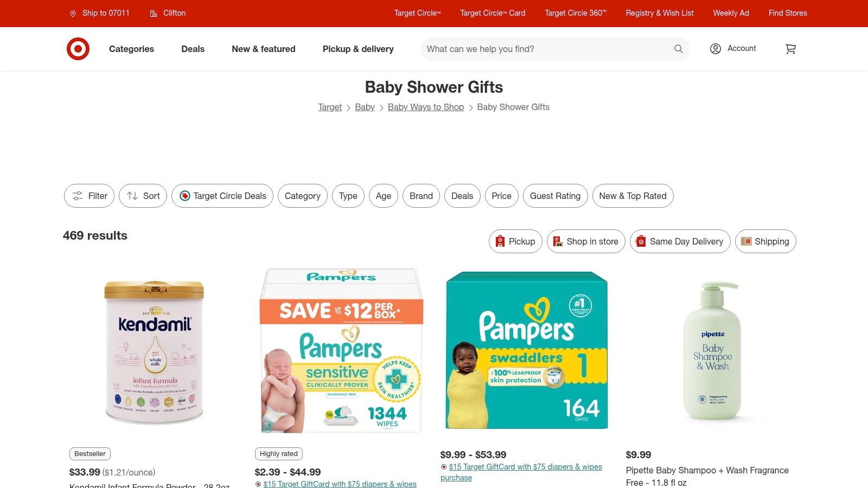Screen dimensions: 868x488
Task: Click the Ship to 07011 location pin
Action: click(x=73, y=14)
